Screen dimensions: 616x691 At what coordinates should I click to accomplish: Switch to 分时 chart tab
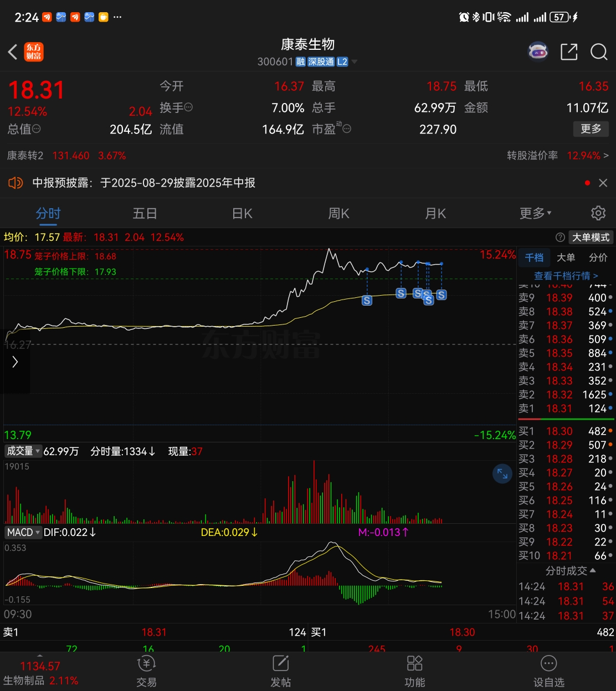pos(48,213)
